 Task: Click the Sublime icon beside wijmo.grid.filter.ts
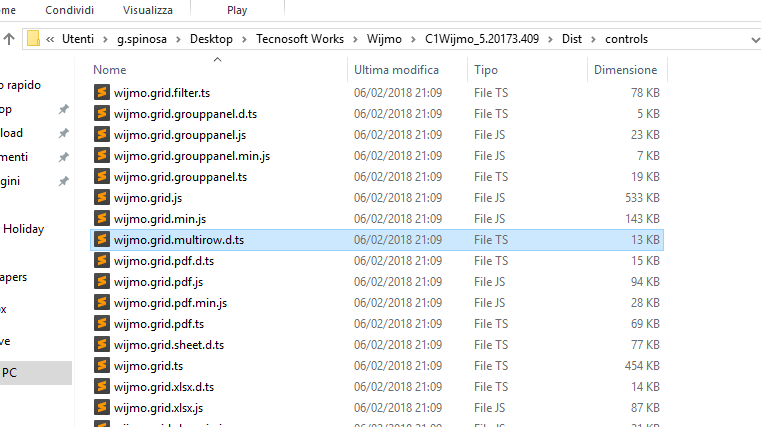[x=101, y=92]
